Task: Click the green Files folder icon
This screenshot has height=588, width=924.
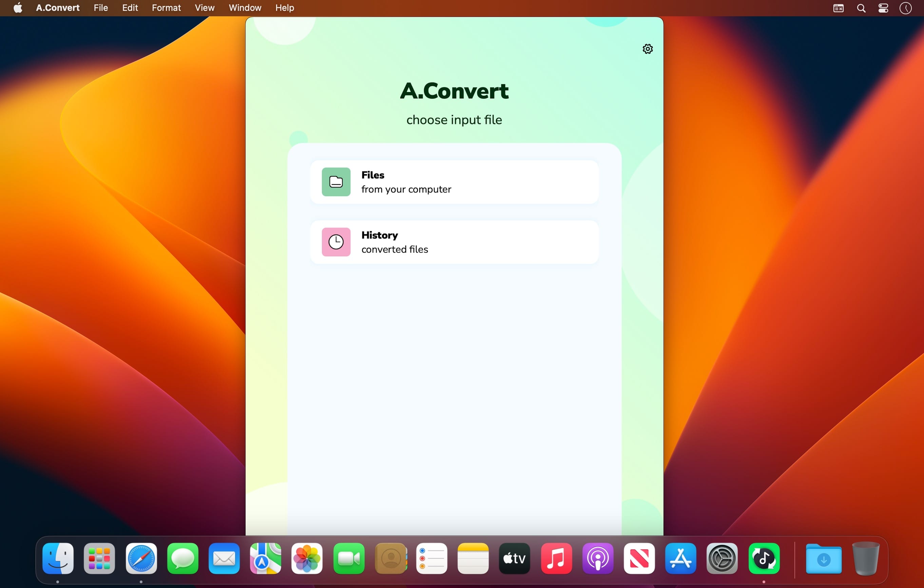Action: (336, 182)
